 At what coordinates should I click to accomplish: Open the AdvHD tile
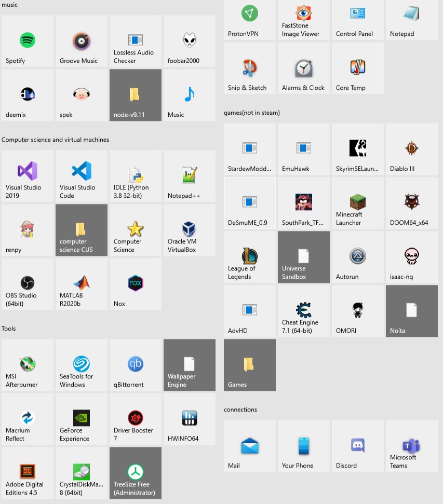click(250, 311)
